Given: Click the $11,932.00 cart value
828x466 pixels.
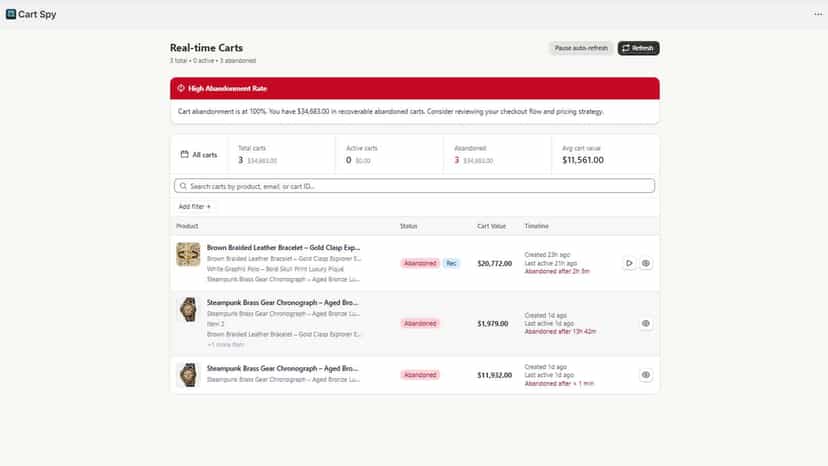Looking at the screenshot, I should pyautogui.click(x=494, y=375).
